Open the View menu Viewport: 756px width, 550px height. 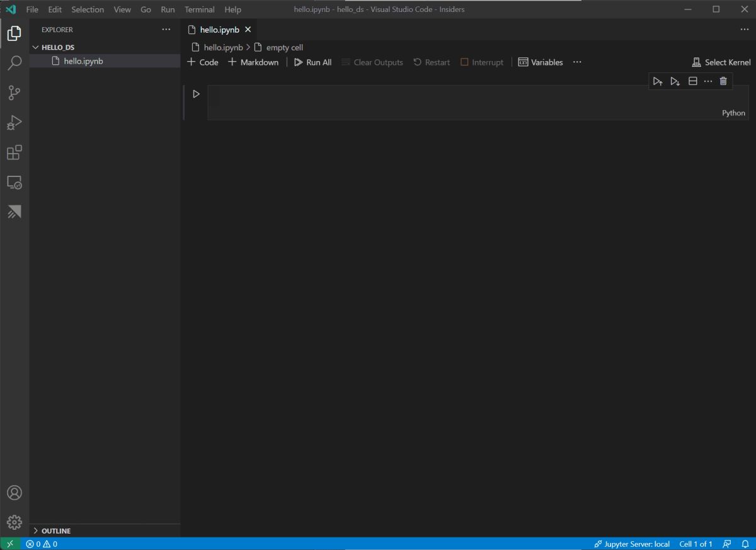(x=122, y=9)
